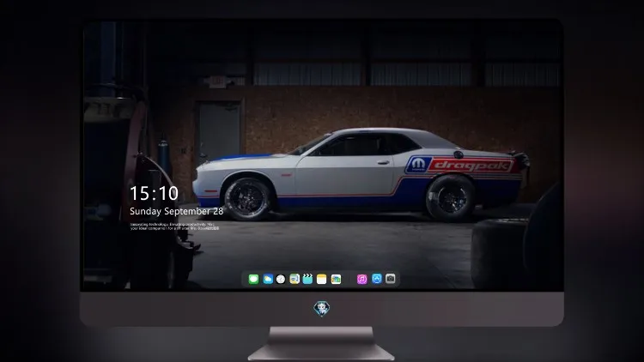Open the Clock app icon
The image size is (644, 362).
point(281,279)
